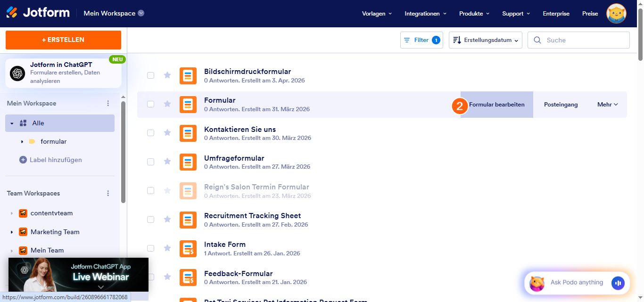Click the plus icon for Label hinzufügen
This screenshot has width=644, height=302.
coord(23,160)
